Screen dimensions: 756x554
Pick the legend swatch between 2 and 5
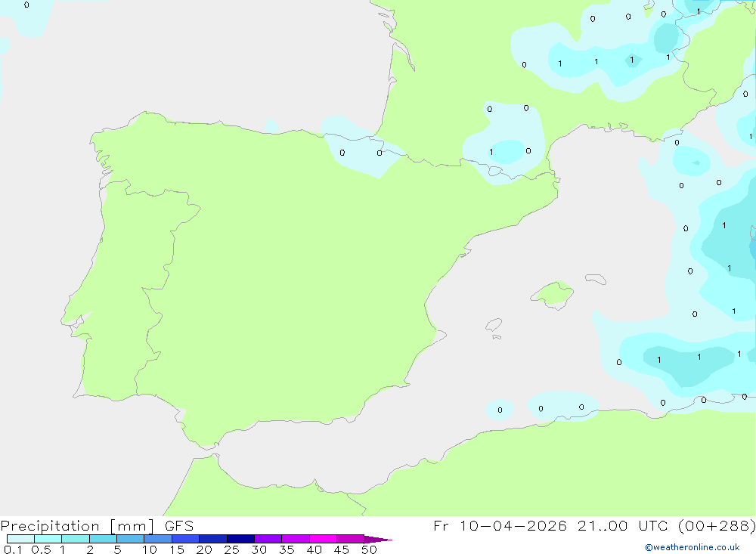click(x=103, y=539)
